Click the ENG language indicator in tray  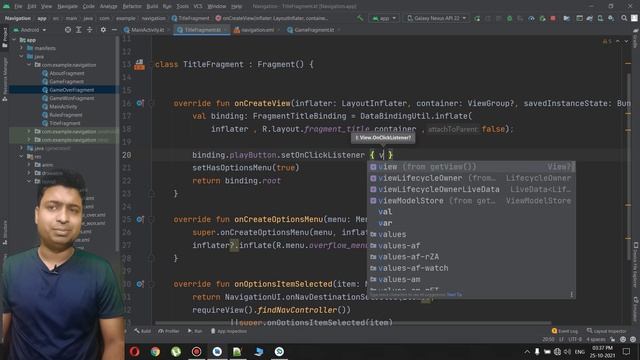[x=580, y=351]
